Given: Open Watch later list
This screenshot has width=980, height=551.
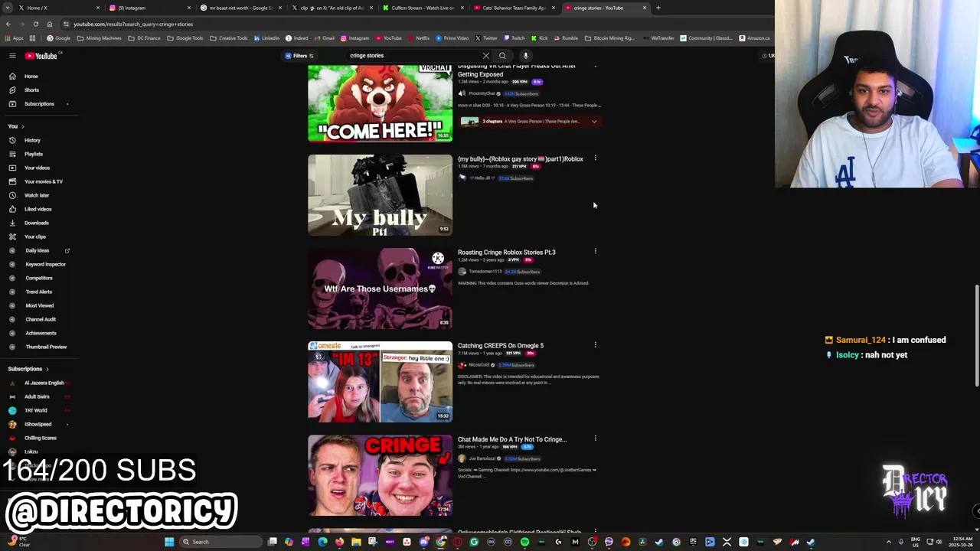Looking at the screenshot, I should pyautogui.click(x=36, y=195).
